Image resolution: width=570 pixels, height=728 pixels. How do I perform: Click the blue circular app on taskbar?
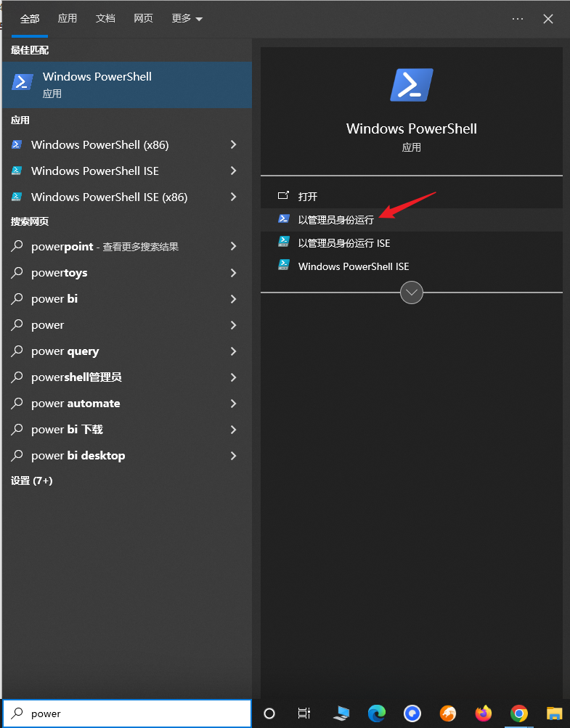click(412, 713)
